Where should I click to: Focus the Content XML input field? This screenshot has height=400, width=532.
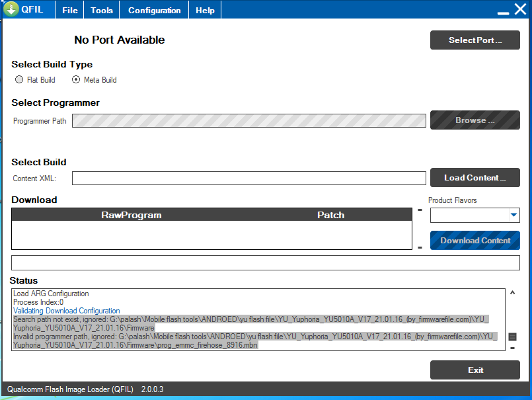(x=249, y=179)
